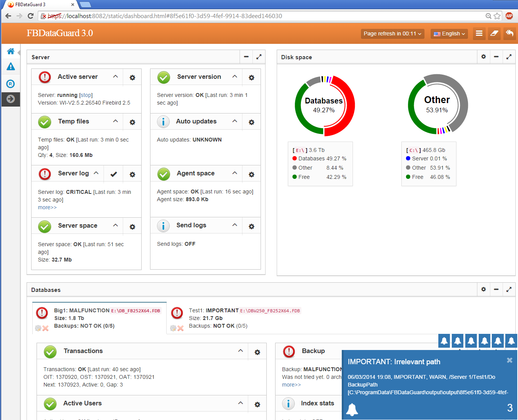Open Temp files settings gear
The width and height of the screenshot is (518, 420).
132,122
